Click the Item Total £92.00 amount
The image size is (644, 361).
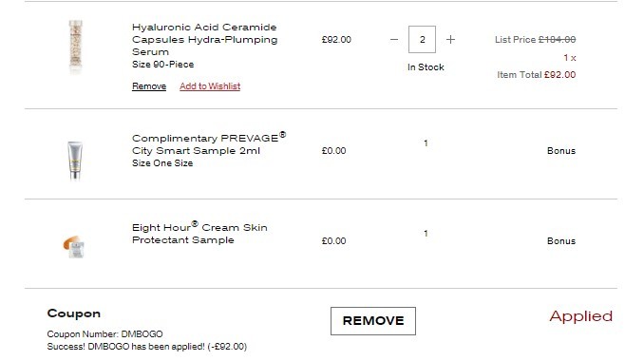559,75
